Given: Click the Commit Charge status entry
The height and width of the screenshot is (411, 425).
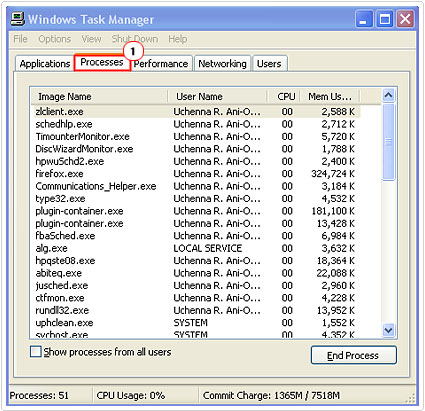Looking at the screenshot, I should pos(271,396).
